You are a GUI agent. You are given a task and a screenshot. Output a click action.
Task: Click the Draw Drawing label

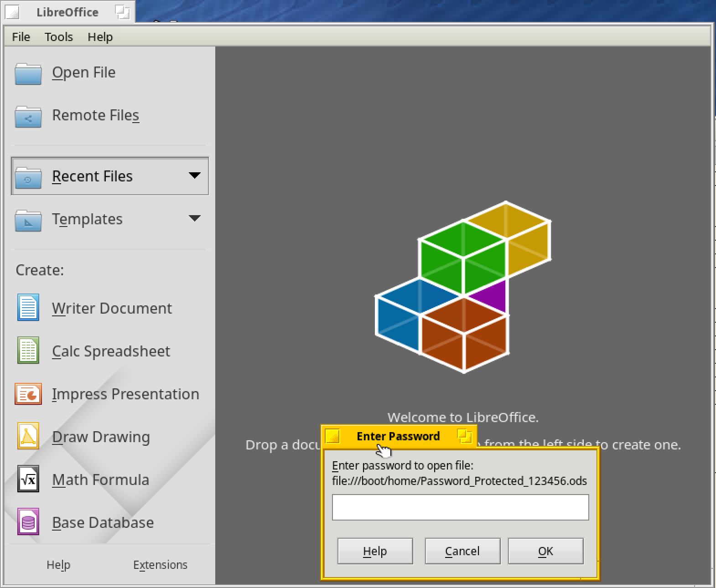101,437
